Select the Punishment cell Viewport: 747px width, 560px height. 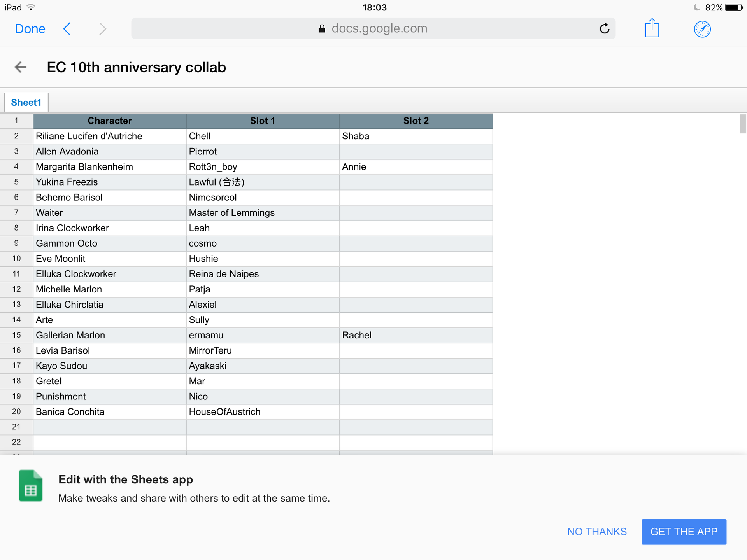coord(110,396)
